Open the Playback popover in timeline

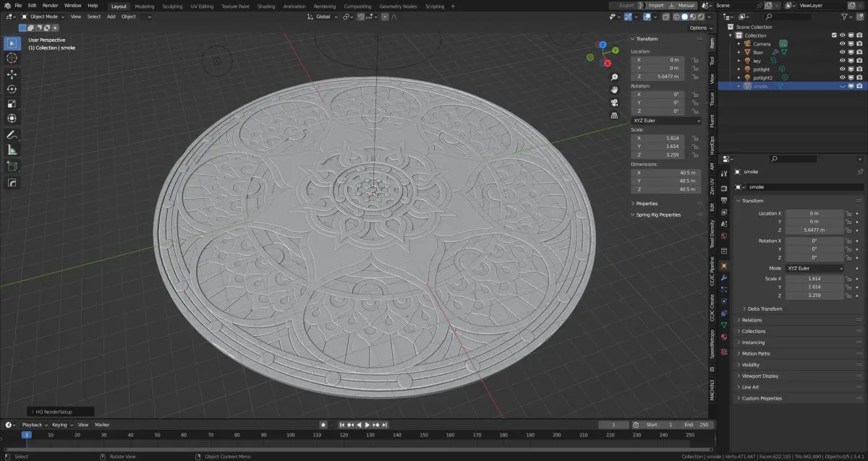coord(33,425)
